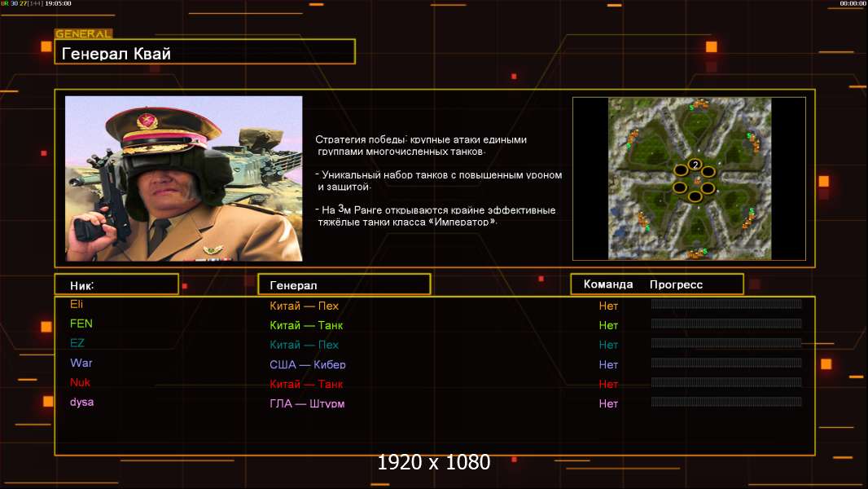Click Eli's loading progress bar

726,304
